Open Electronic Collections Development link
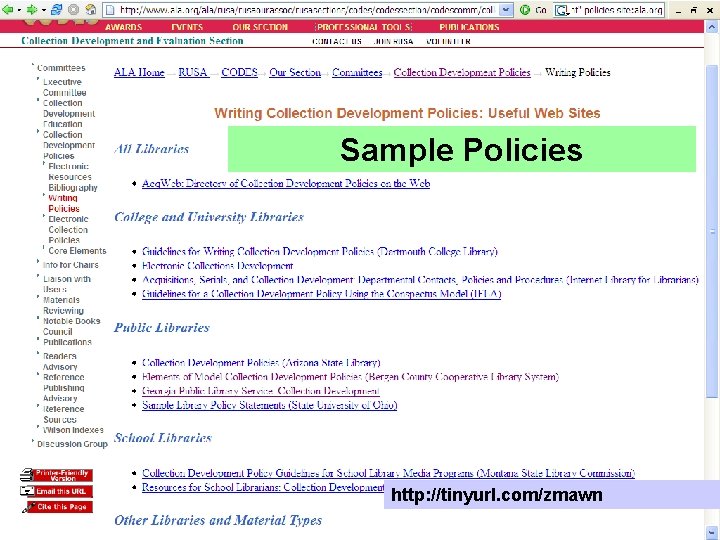Image resolution: width=720 pixels, height=540 pixels. point(217,266)
